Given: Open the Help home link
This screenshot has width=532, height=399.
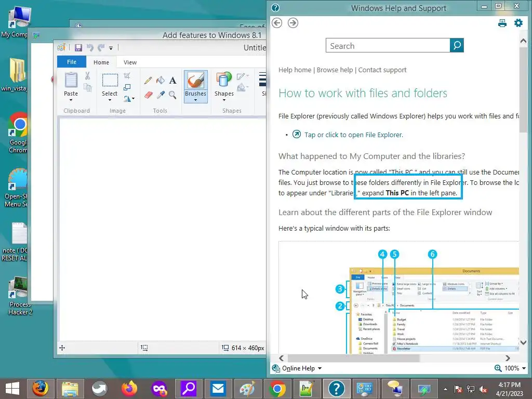Looking at the screenshot, I should click(295, 70).
